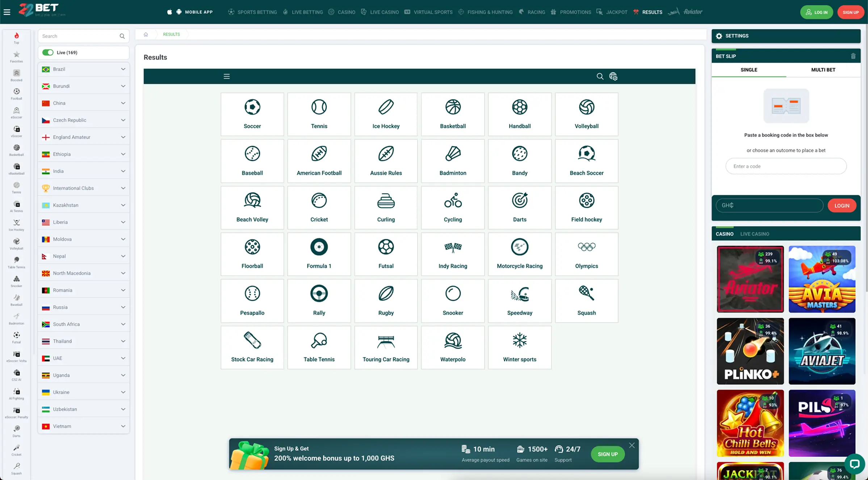Open Badminton results
The image size is (868, 480).
coord(453,161)
